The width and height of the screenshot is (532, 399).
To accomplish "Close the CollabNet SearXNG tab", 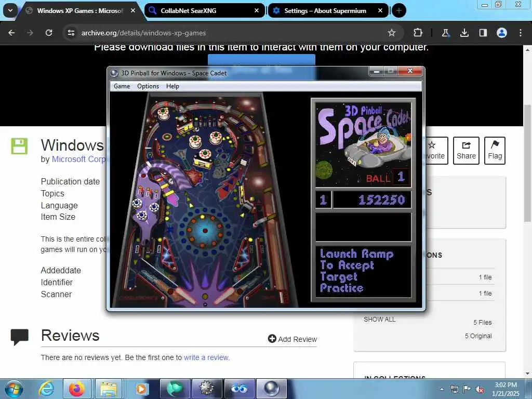I will coord(257,10).
